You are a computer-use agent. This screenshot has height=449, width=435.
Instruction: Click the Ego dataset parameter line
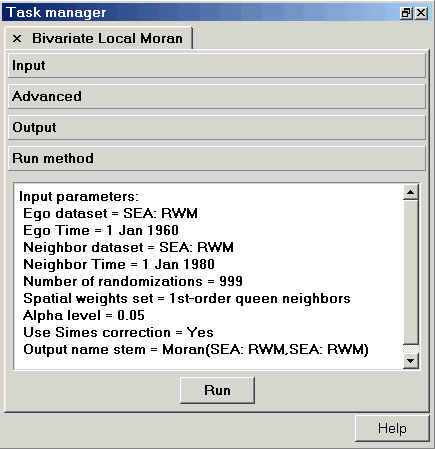[110, 213]
